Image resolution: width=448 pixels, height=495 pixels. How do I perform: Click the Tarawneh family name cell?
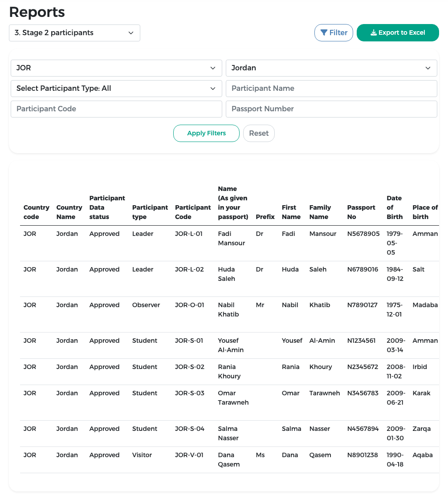coord(325,393)
